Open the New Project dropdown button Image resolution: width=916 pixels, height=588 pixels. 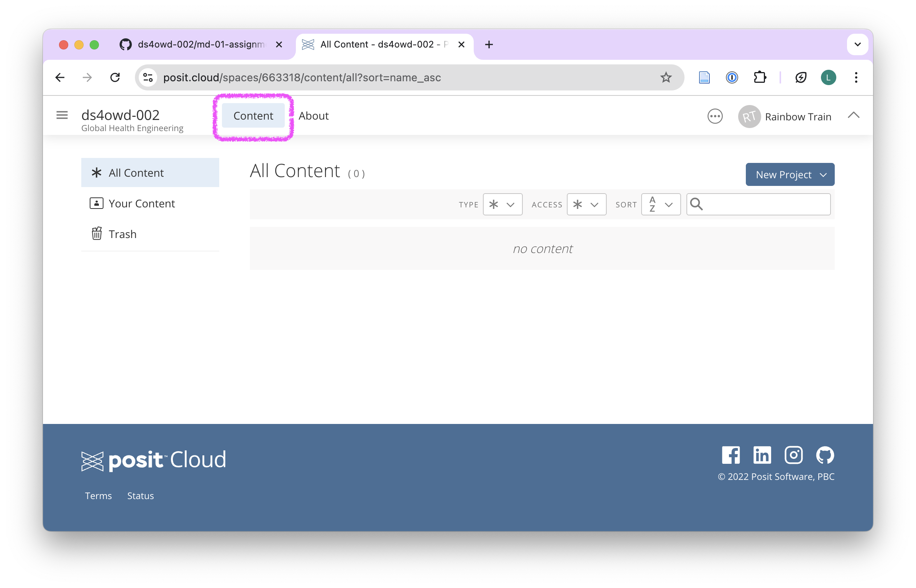click(x=790, y=175)
